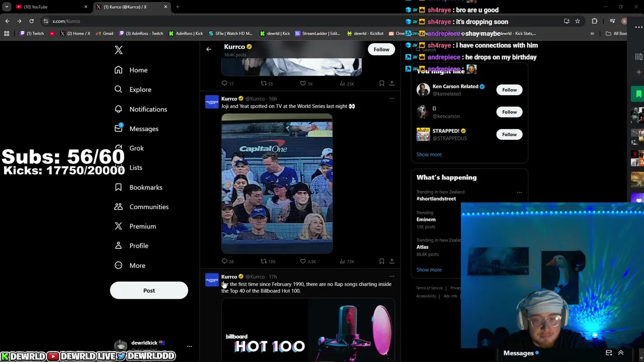Open AdinRoss Kick bookmark

pos(186,34)
